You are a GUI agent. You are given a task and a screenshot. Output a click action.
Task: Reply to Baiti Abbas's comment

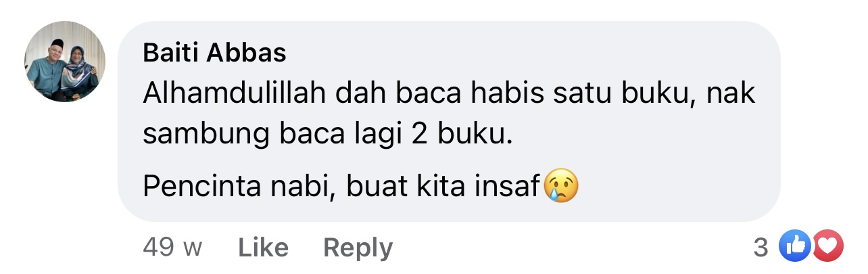(358, 248)
